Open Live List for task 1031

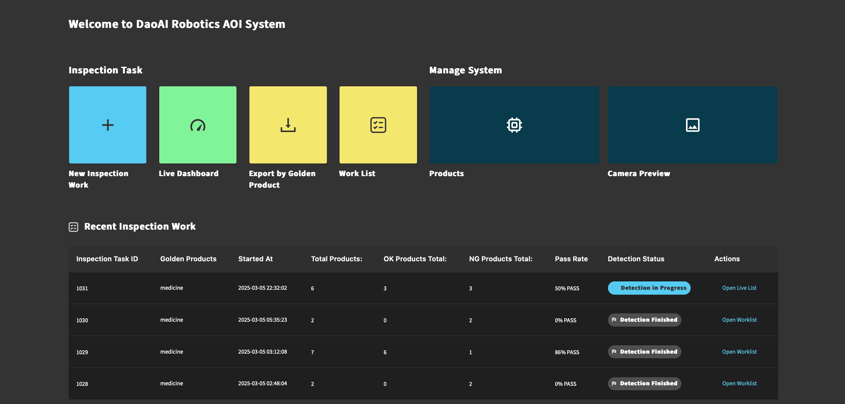coord(739,288)
